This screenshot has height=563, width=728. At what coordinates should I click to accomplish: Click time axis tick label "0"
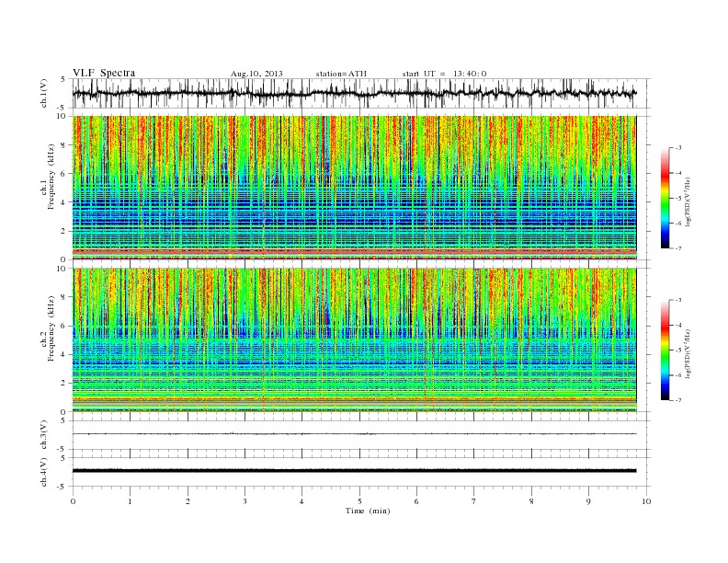[73, 501]
